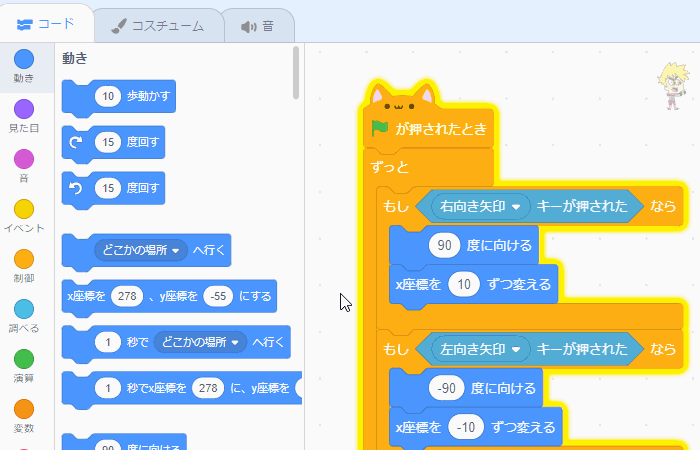Click the 動き palette heading
The height and width of the screenshot is (450, 700).
75,58
